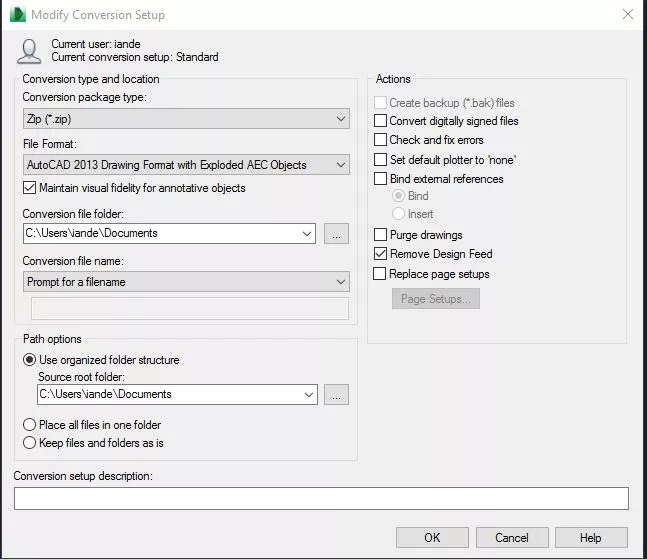The width and height of the screenshot is (647, 559).
Task: Browse for the conversion file folder
Action: click(336, 234)
